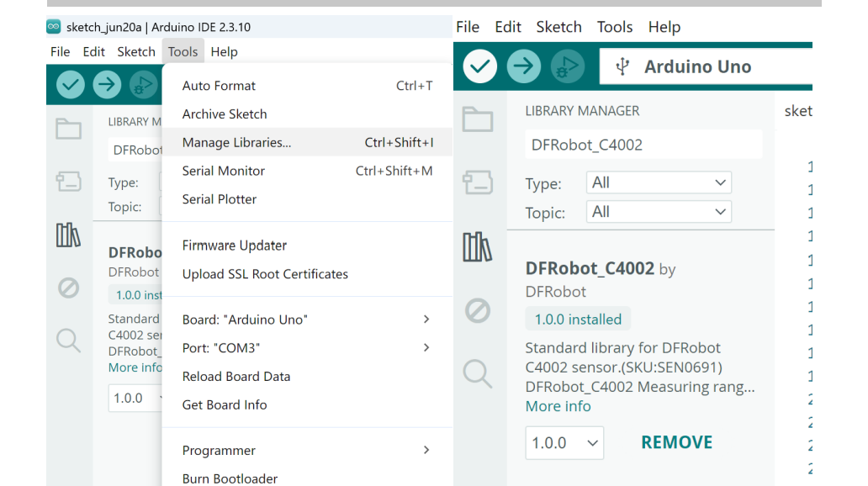868x486 pixels.
Task: Click Tools menu in left window
Action: coord(183,52)
